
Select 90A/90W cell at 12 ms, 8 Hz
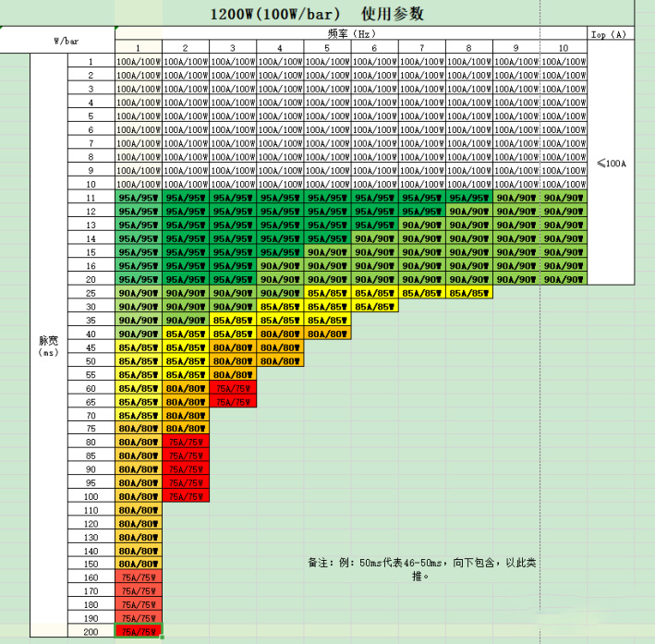point(468,211)
